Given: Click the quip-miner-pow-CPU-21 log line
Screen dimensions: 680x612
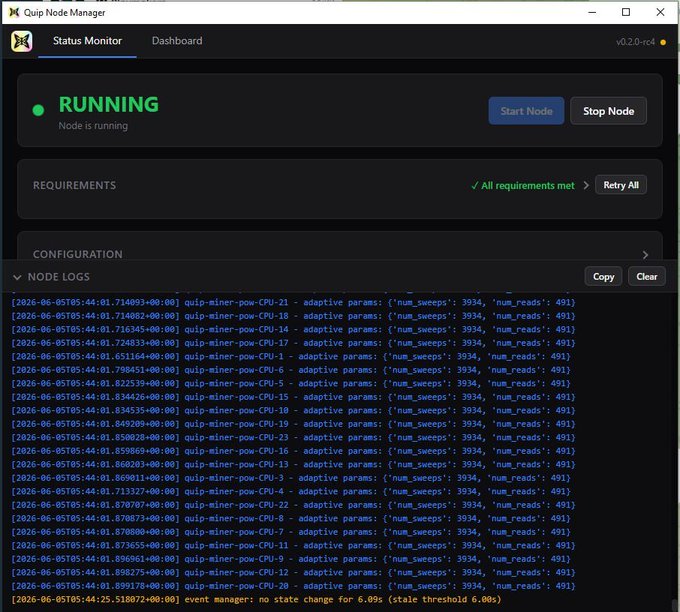Looking at the screenshot, I should click(293, 302).
